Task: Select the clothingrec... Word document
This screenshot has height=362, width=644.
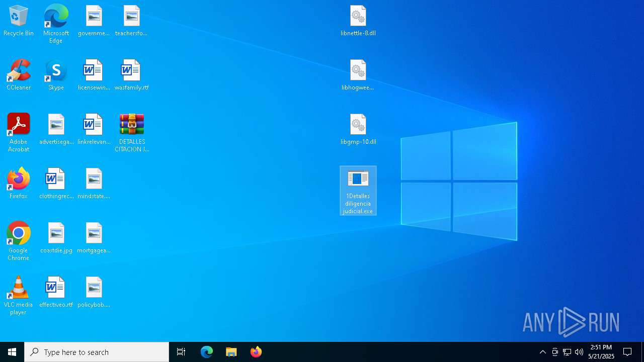Action: click(x=56, y=184)
